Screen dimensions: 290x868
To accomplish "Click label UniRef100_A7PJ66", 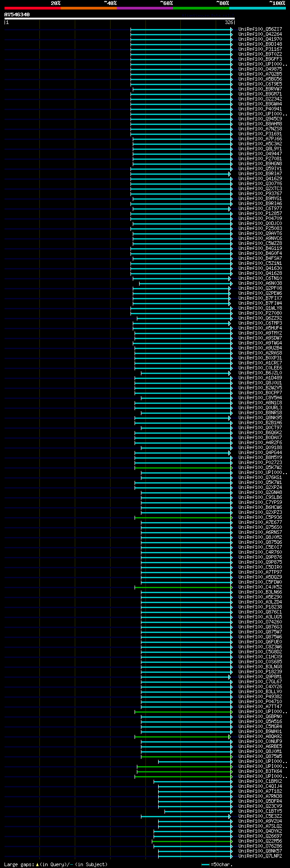I will click(260, 139).
